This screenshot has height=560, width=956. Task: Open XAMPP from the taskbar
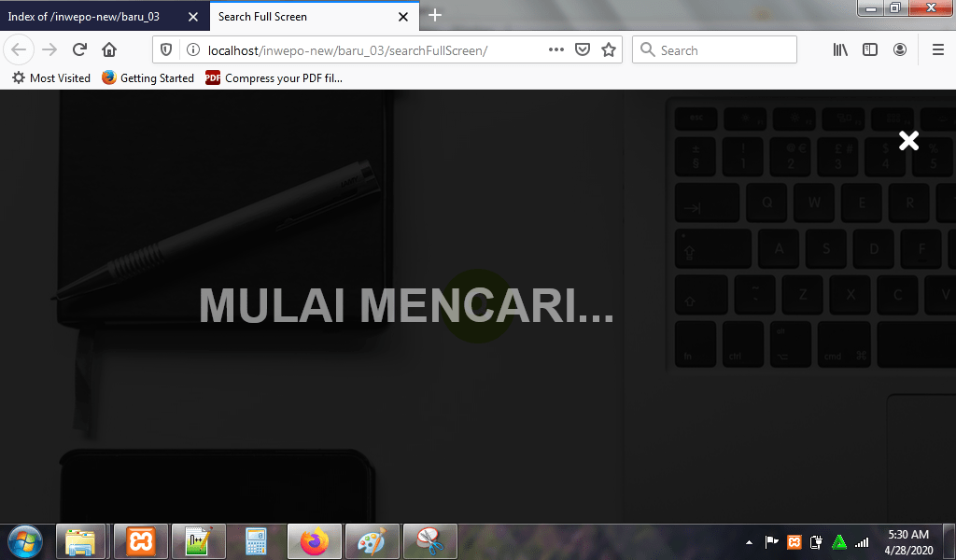[141, 541]
